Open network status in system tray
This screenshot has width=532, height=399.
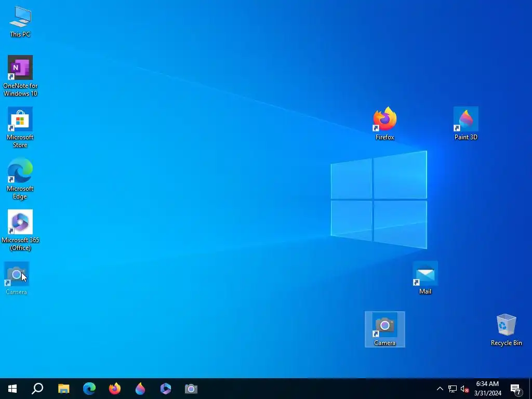(453, 389)
